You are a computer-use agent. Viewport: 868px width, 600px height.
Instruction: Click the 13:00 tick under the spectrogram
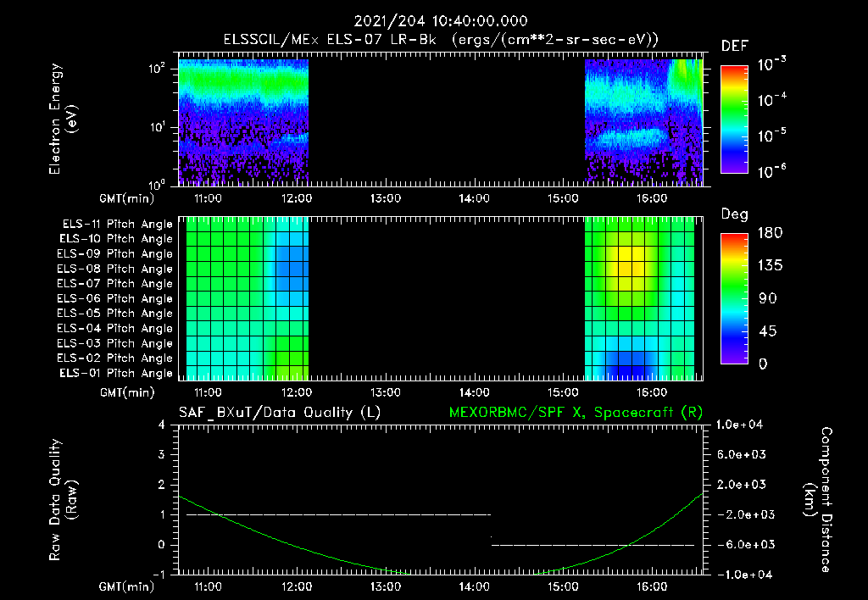tap(386, 198)
